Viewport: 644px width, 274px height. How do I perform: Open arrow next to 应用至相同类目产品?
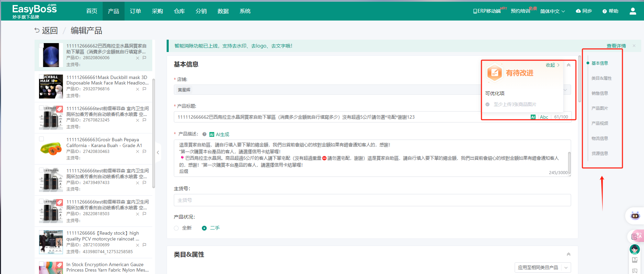click(566, 268)
